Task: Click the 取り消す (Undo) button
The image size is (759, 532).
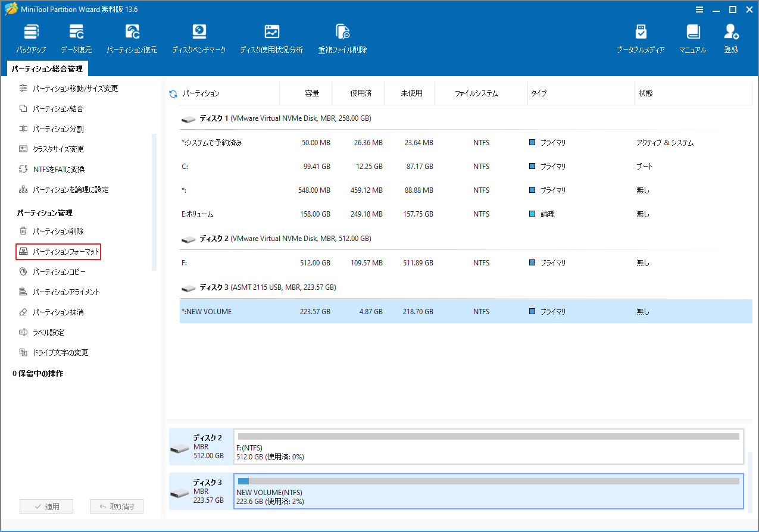Action: click(117, 506)
